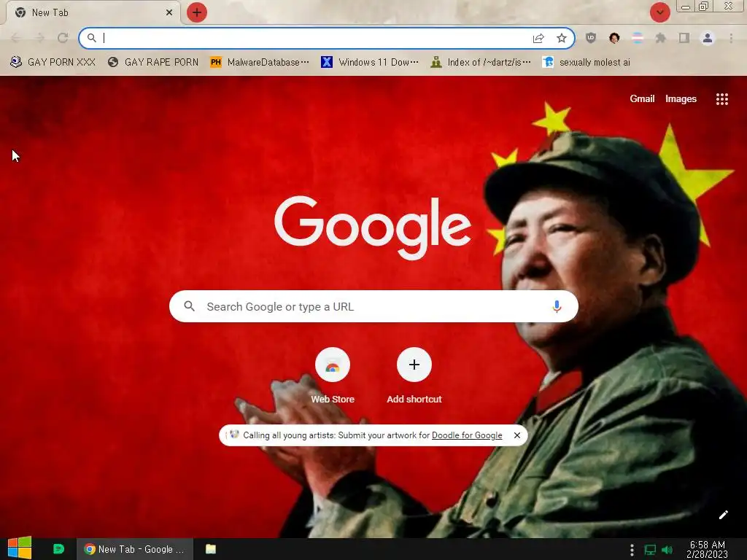747x560 pixels.
Task: Click the red new tab plus button
Action: click(197, 12)
